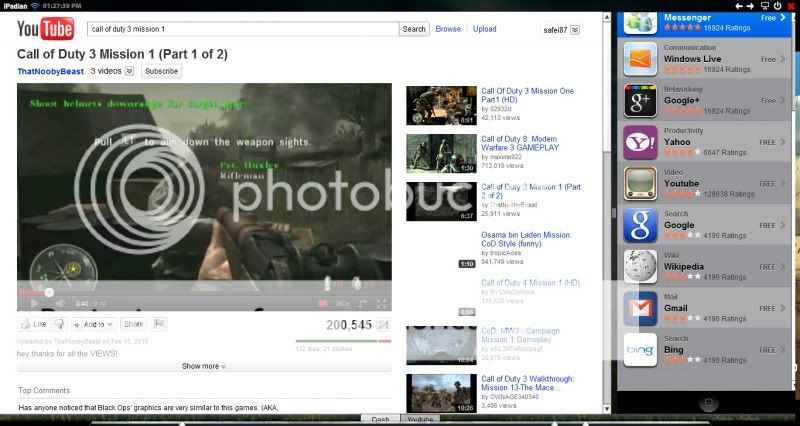This screenshot has width=800, height=426.
Task: Click the YouTube logo
Action: 46,29
